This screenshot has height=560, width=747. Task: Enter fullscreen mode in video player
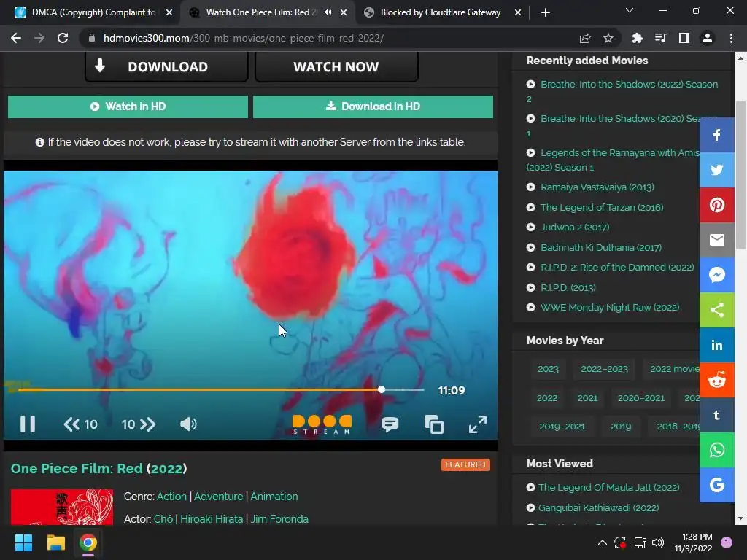pos(477,424)
